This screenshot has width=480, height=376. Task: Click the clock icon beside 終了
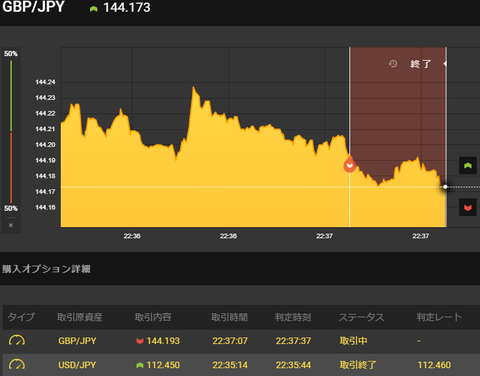(x=393, y=63)
